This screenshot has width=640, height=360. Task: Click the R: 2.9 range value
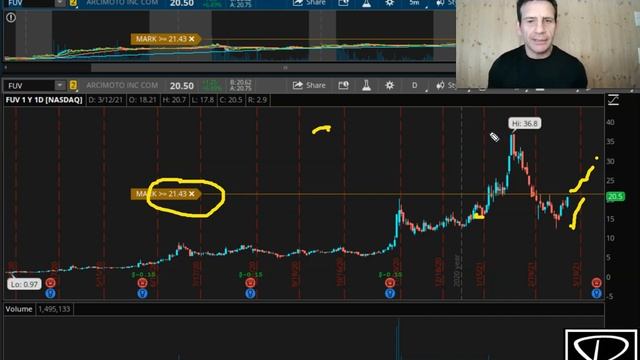pyautogui.click(x=257, y=100)
